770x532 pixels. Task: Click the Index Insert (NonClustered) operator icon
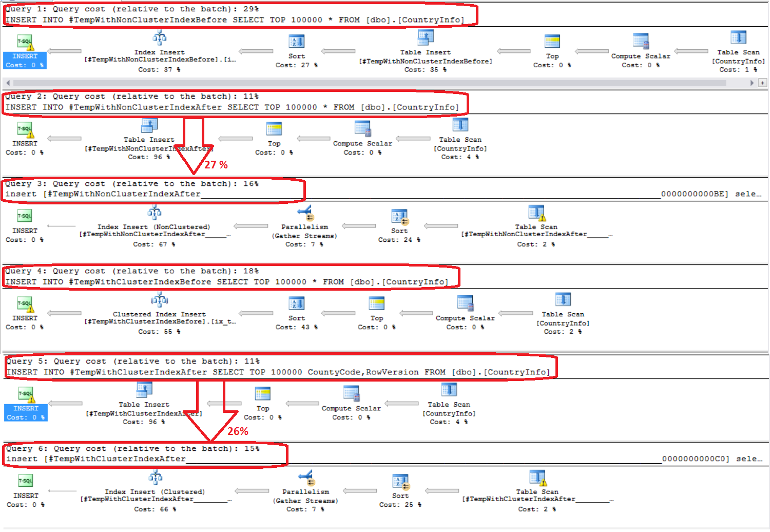pyautogui.click(x=154, y=213)
